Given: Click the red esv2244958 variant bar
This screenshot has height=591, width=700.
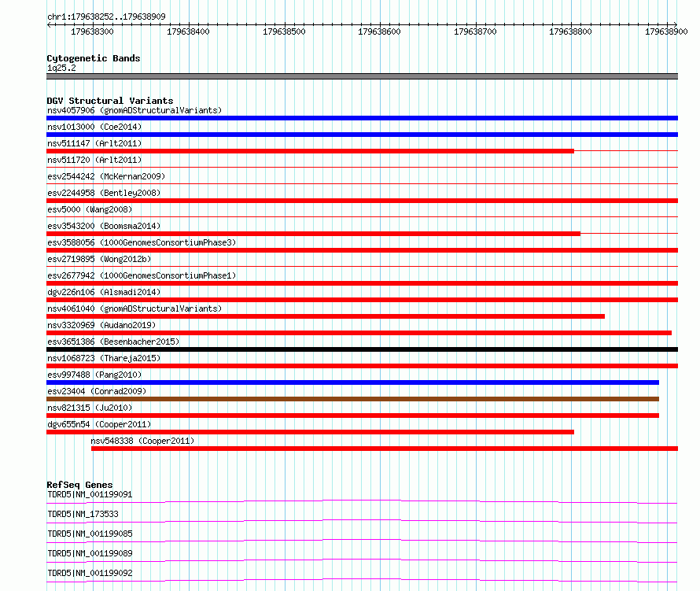Looking at the screenshot, I should tap(362, 201).
